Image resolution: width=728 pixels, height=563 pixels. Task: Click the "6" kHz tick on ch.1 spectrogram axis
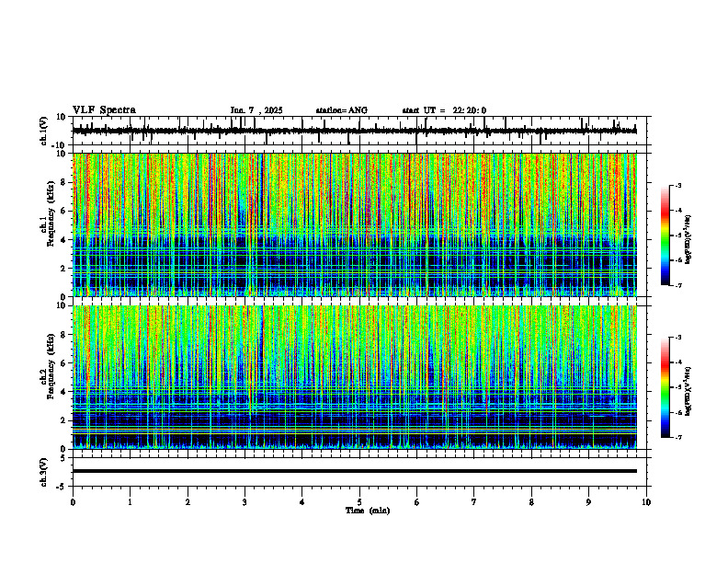(63, 211)
